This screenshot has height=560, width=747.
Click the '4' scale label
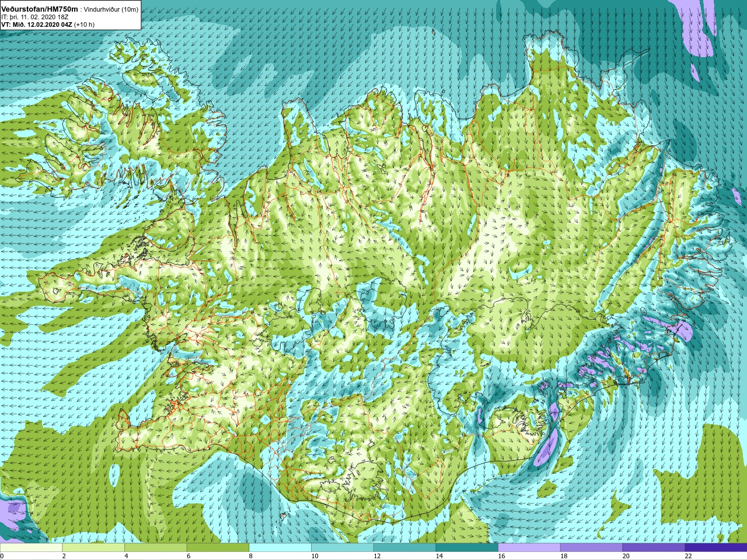click(x=127, y=556)
